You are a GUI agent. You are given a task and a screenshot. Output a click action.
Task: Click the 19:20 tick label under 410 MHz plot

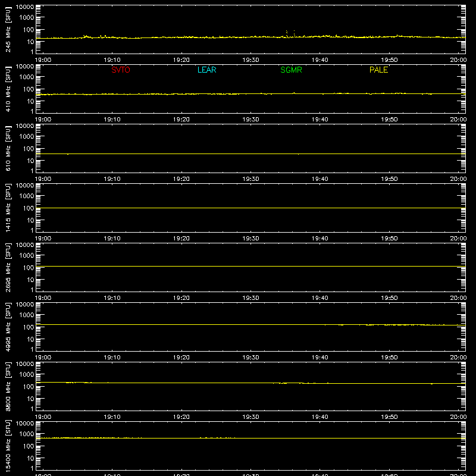tap(181, 120)
